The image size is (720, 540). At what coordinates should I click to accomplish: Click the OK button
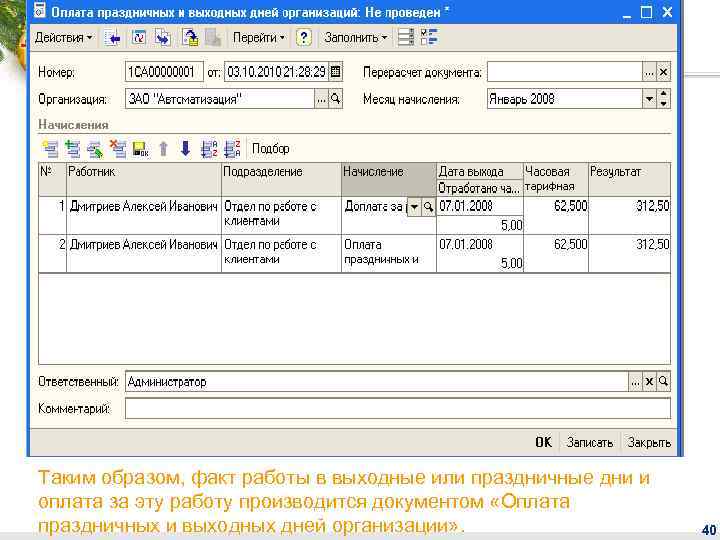click(x=543, y=442)
